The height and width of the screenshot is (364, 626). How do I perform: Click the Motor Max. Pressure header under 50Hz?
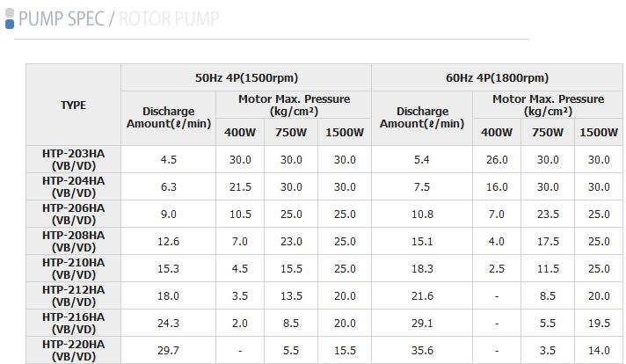(x=294, y=106)
